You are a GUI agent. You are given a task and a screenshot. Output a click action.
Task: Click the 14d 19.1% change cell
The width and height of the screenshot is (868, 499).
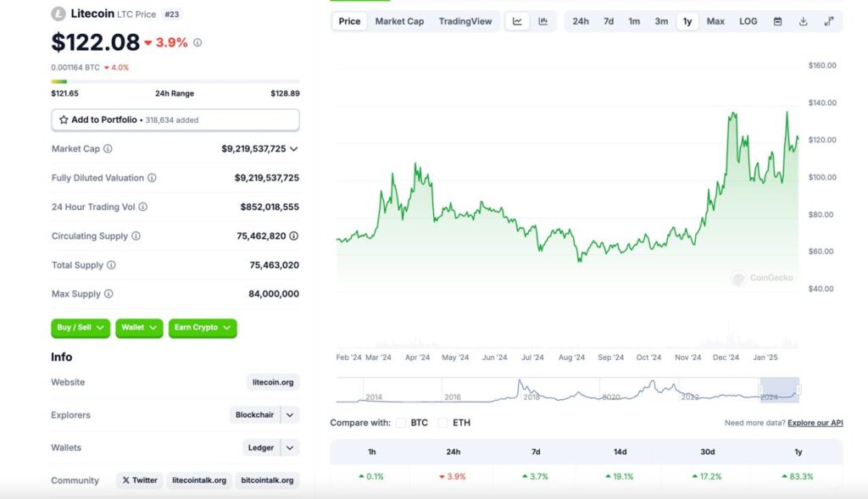(620, 476)
